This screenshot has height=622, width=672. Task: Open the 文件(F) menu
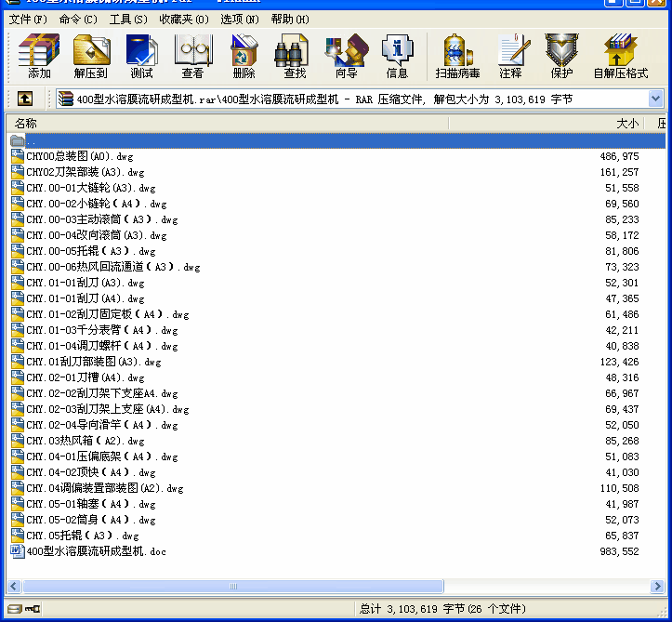[28, 19]
